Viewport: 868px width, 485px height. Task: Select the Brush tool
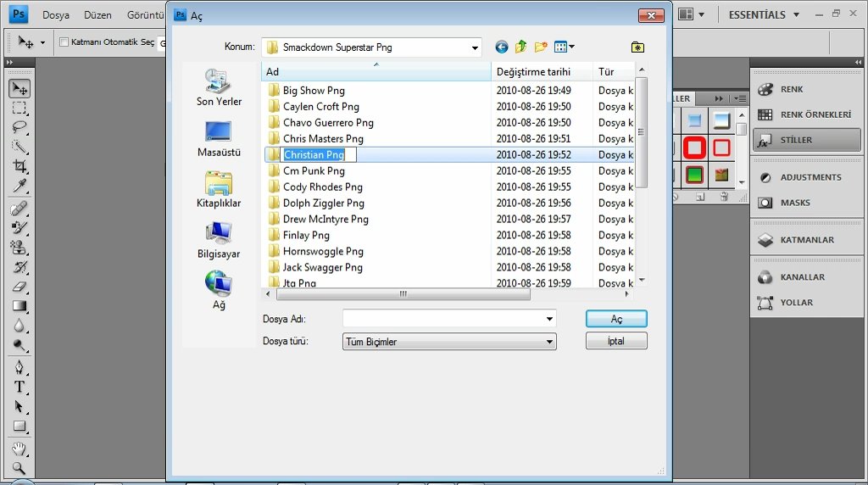point(19,228)
